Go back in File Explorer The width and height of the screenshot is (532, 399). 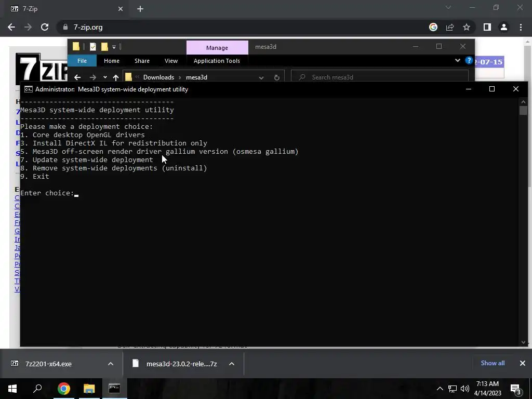(77, 77)
